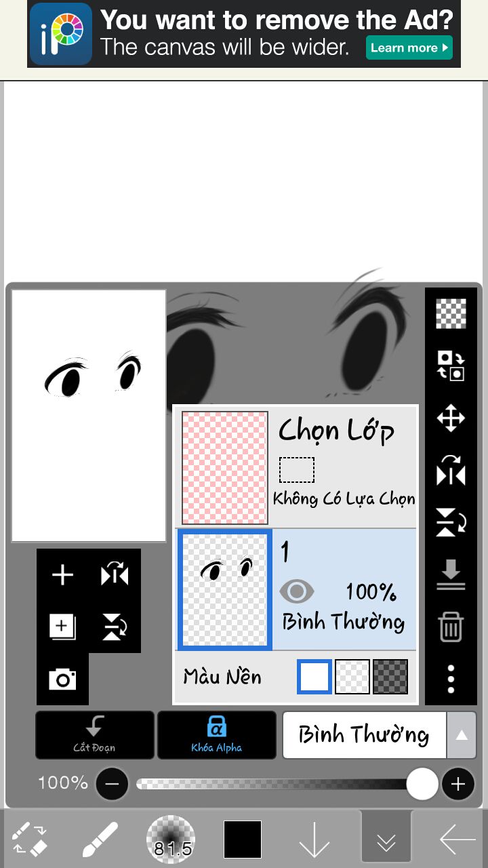
Task: Click the merge layer down arrow icon
Action: (x=451, y=575)
